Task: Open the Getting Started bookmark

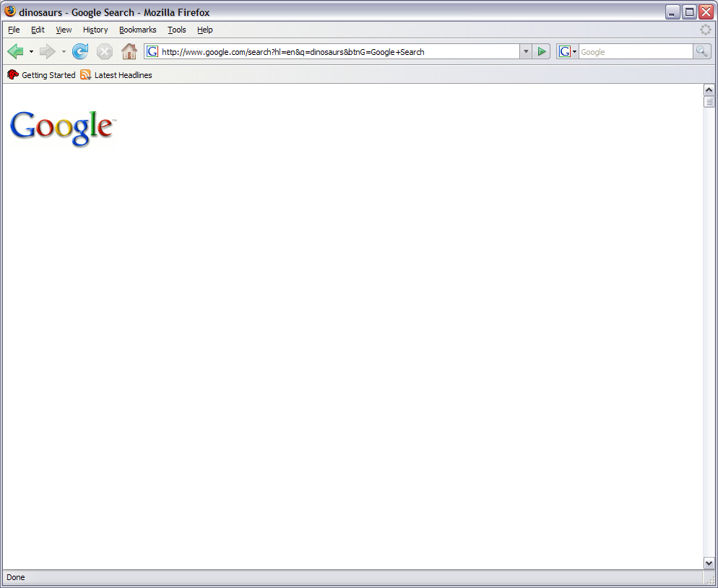Action: click(x=42, y=75)
